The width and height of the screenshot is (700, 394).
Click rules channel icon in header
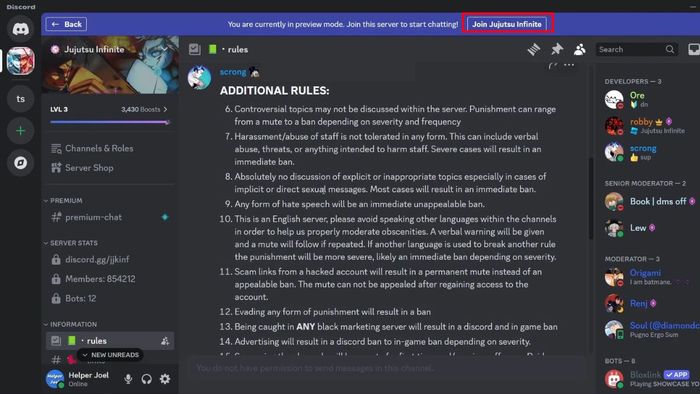[195, 49]
